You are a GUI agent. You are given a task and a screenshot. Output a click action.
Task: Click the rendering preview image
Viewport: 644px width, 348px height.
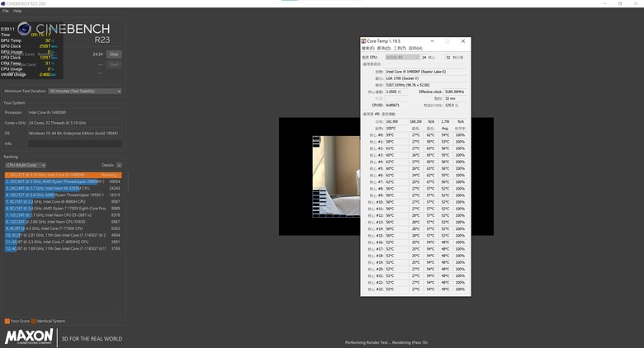336,176
